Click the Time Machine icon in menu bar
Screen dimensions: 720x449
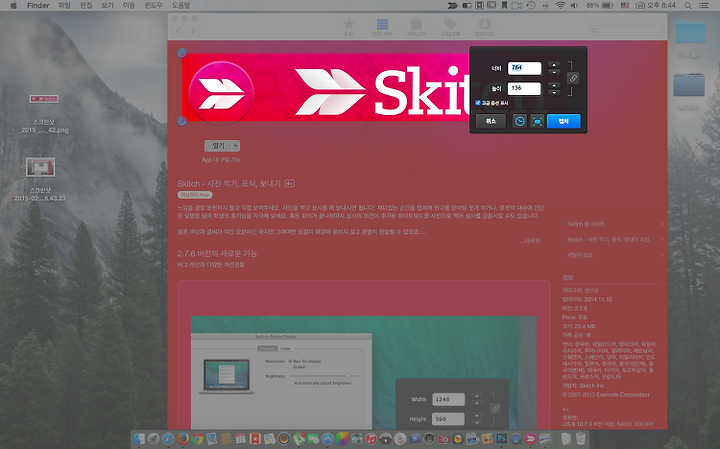pyautogui.click(x=531, y=6)
